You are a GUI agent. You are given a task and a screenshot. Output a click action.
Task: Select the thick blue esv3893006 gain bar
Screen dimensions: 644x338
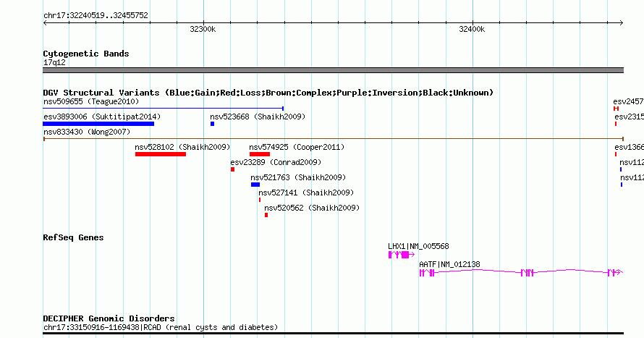point(98,124)
